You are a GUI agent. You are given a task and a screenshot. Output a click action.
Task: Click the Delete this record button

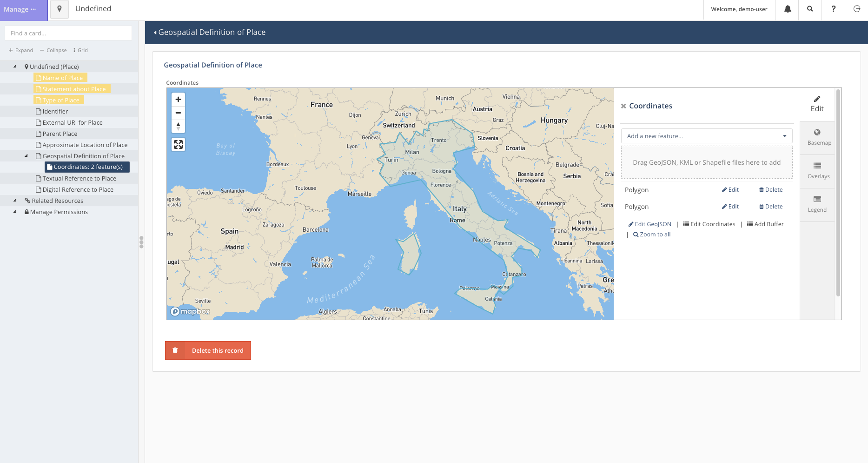[x=208, y=350]
